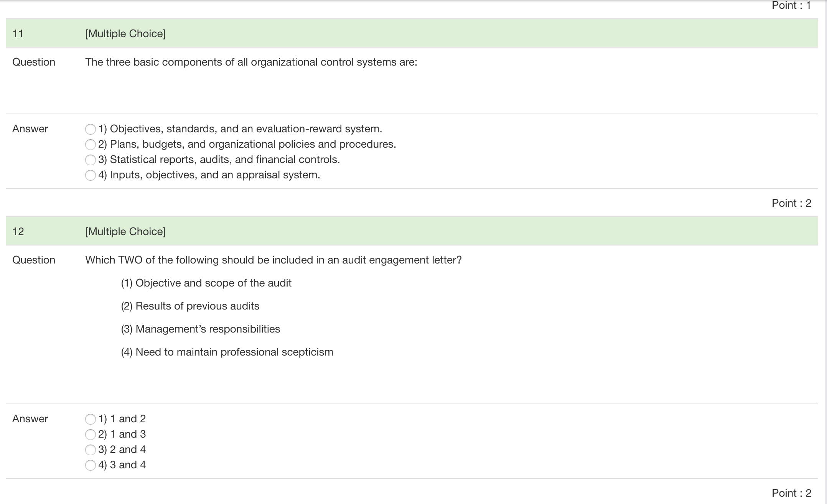Select "Plans, budgets, and organizational policies and procedures"
This screenshot has width=827, height=504.
pyautogui.click(x=91, y=145)
